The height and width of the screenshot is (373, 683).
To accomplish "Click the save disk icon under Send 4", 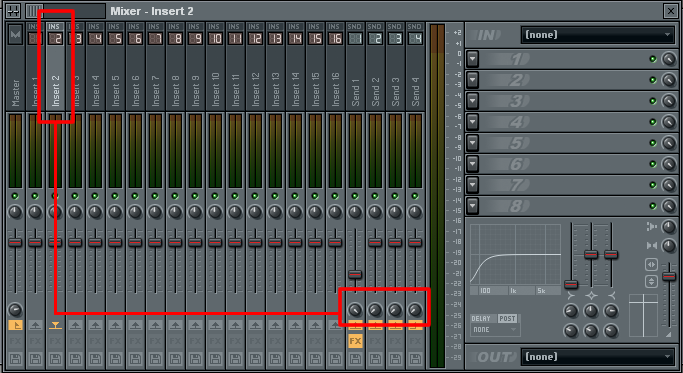I will [x=415, y=360].
